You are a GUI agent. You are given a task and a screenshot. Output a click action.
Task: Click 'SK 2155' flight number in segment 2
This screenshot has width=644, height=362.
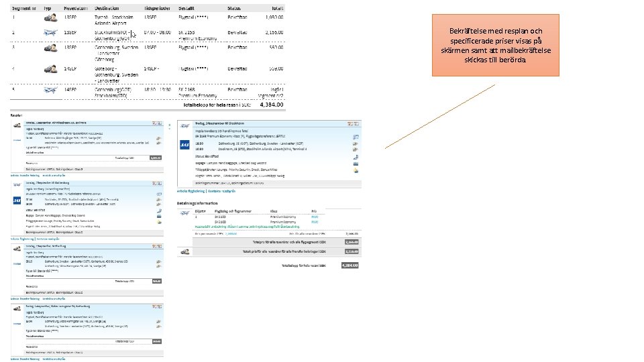pos(186,32)
